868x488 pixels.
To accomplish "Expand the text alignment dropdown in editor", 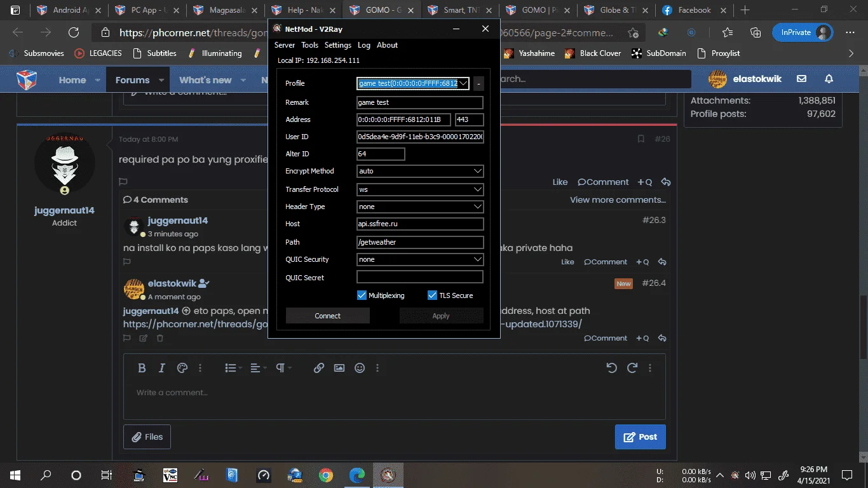I will 257,368.
